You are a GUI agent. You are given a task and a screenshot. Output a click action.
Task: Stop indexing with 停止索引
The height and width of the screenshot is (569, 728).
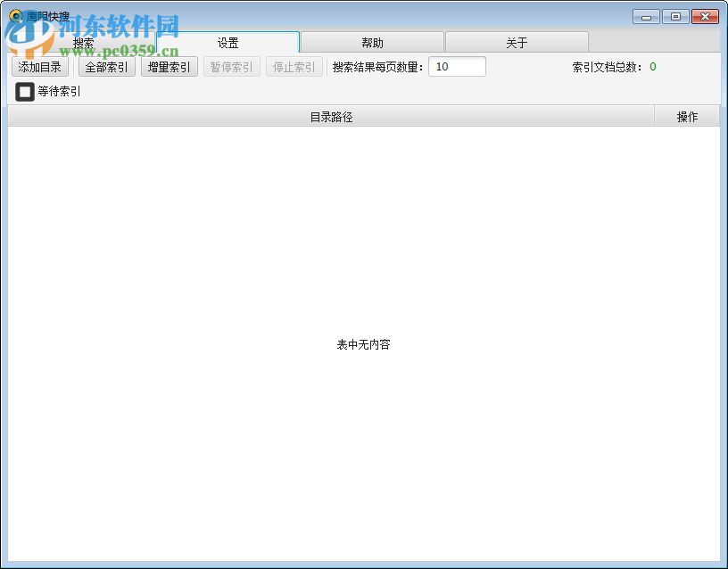coord(294,66)
